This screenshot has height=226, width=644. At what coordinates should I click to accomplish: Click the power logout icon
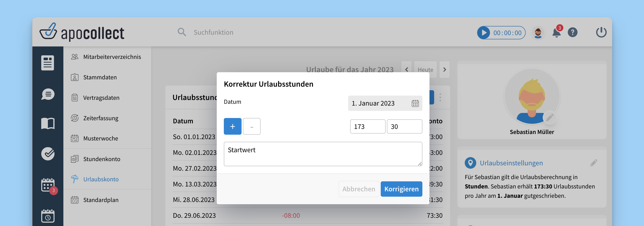click(601, 32)
